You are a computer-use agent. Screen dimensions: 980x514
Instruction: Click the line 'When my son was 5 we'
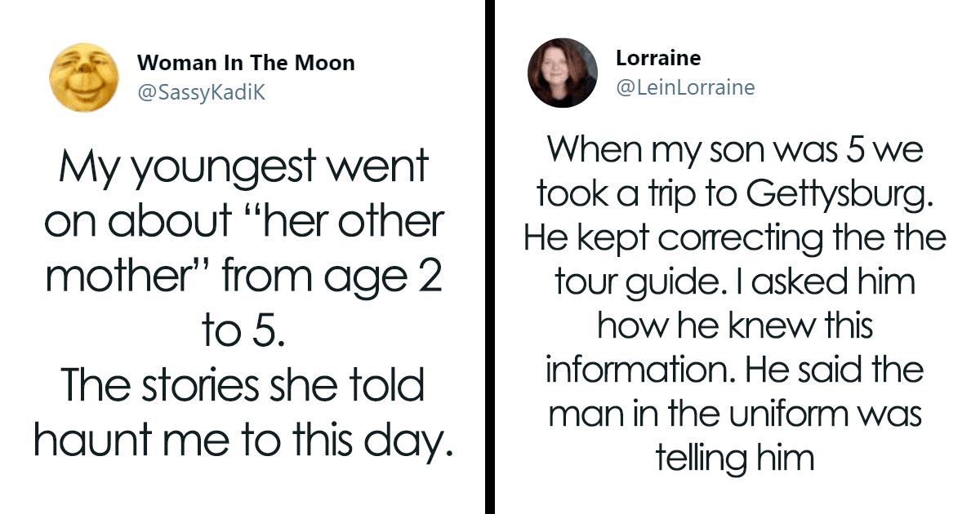pos(734,149)
